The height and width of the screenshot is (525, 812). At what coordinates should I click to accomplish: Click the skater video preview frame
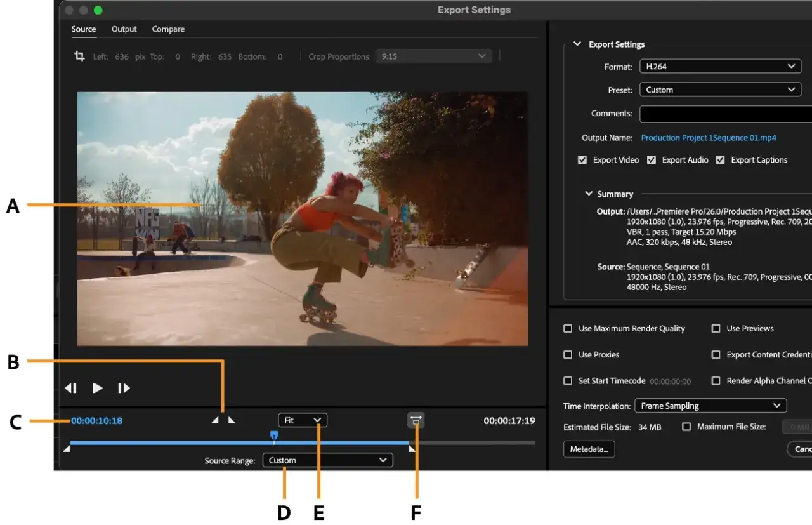[302, 219]
